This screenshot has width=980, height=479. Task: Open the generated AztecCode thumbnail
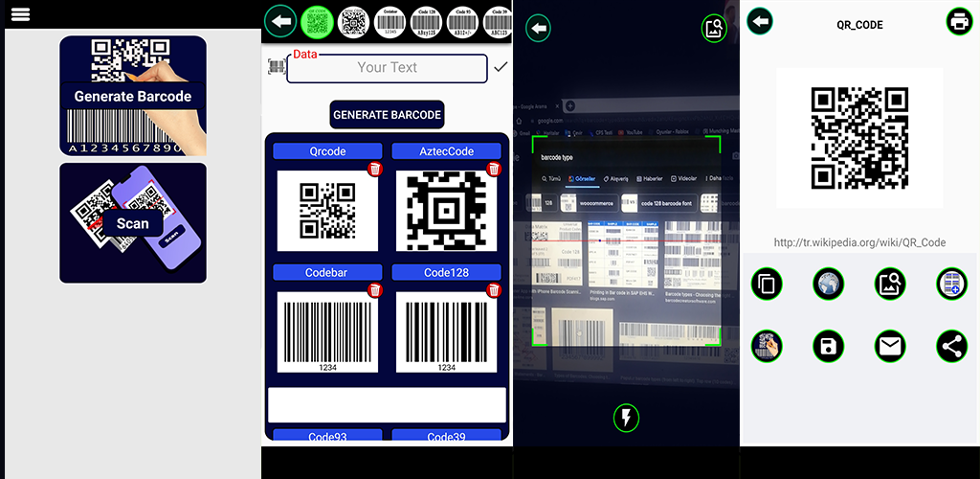(x=446, y=211)
